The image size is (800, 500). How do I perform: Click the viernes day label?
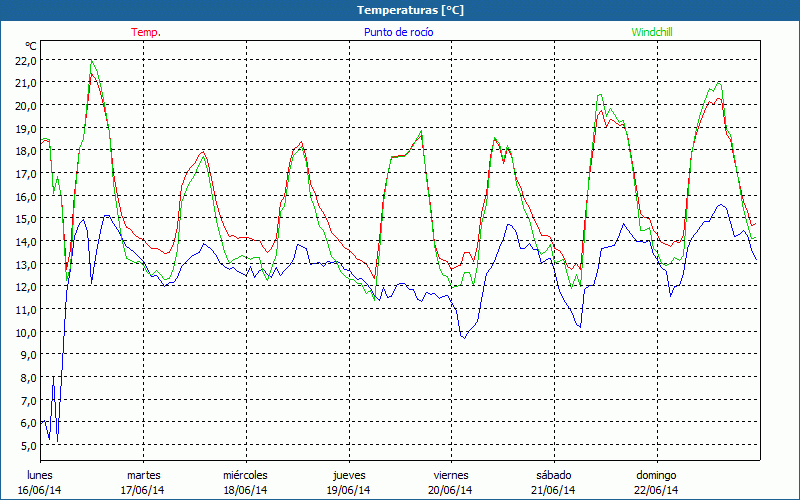[x=450, y=475]
